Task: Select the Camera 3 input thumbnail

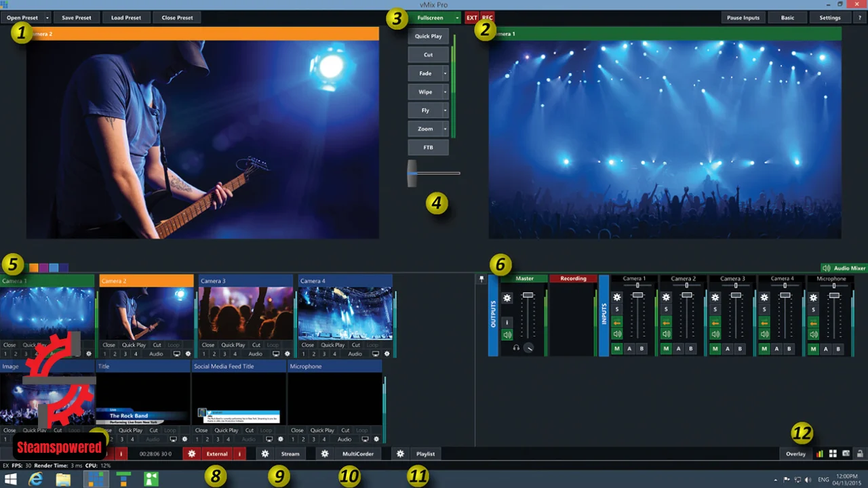Action: (245, 313)
